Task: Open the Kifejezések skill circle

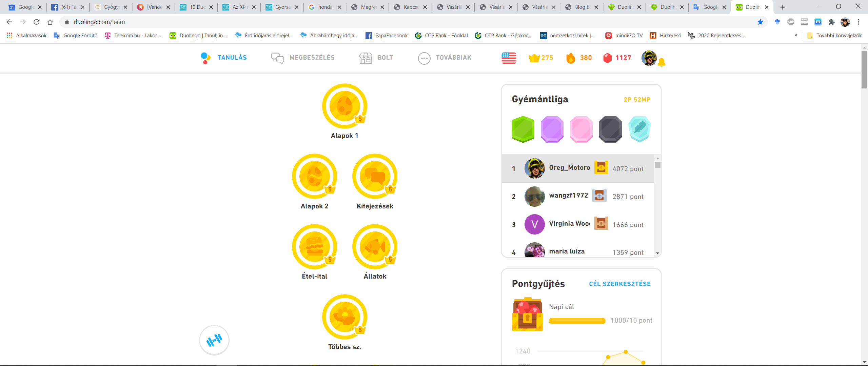Action: 375,176
